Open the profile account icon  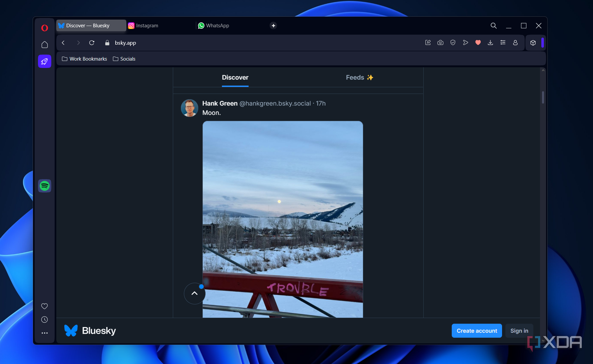(x=515, y=43)
